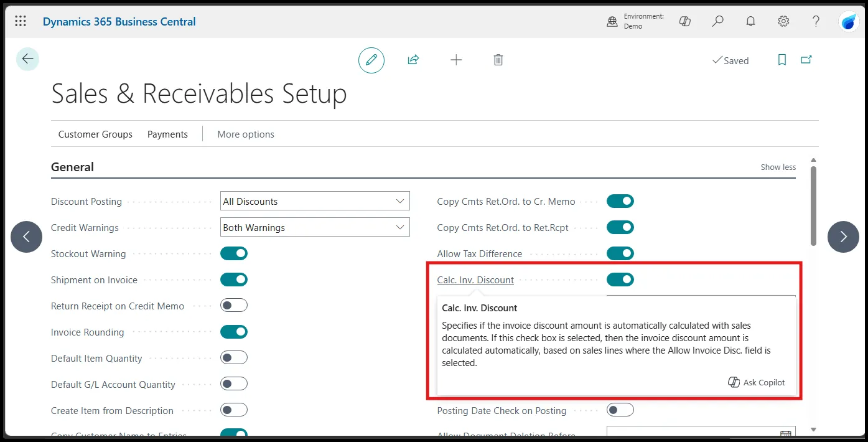Click scrollbar down arrow
The height and width of the screenshot is (442, 868).
[x=813, y=430]
